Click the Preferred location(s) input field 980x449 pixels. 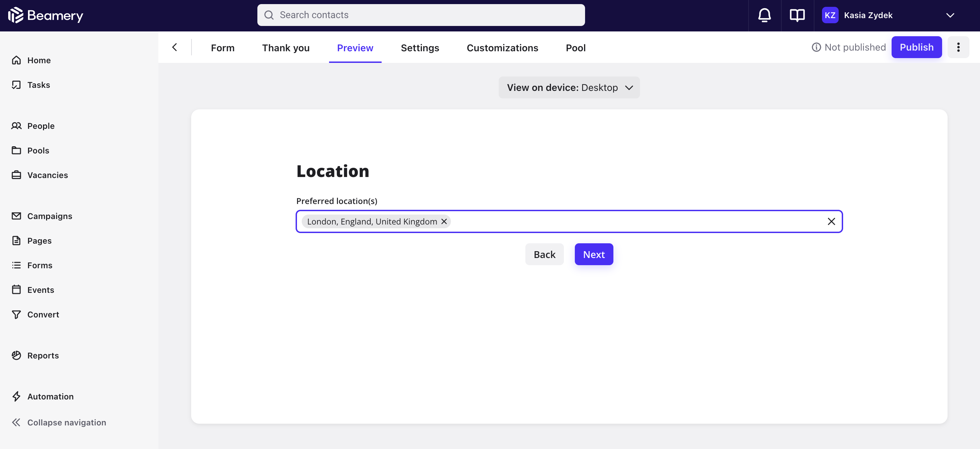[x=569, y=221]
